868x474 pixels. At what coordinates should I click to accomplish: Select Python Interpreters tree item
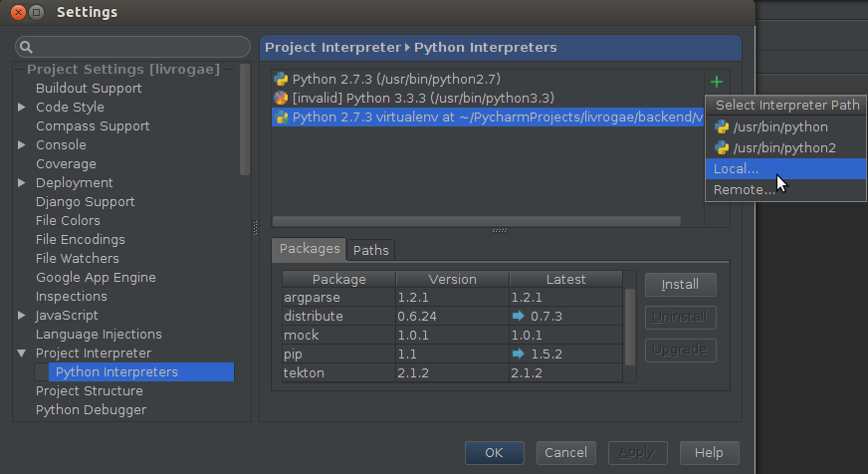[x=140, y=372]
